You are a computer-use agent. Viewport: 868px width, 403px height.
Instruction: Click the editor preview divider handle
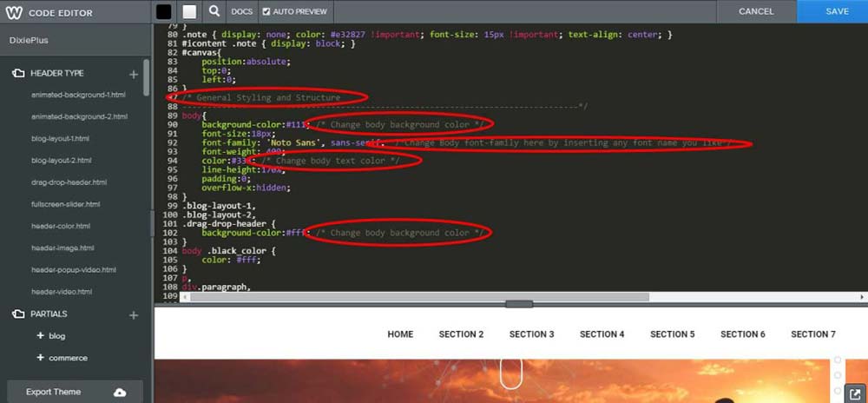pos(519,304)
